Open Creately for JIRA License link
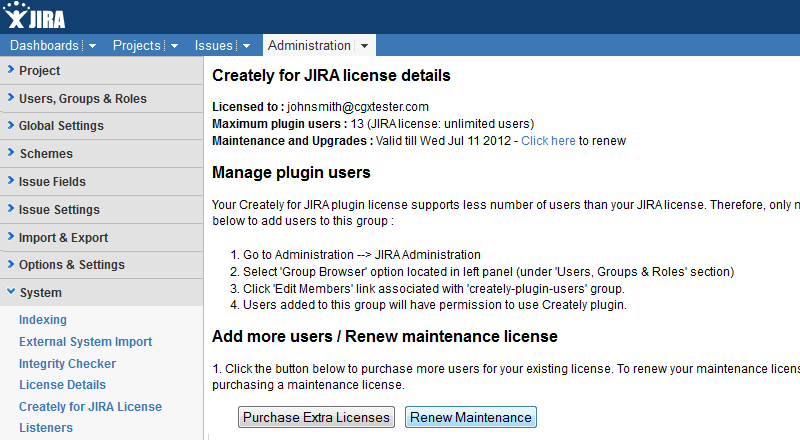This screenshot has height=440, width=800. click(90, 407)
